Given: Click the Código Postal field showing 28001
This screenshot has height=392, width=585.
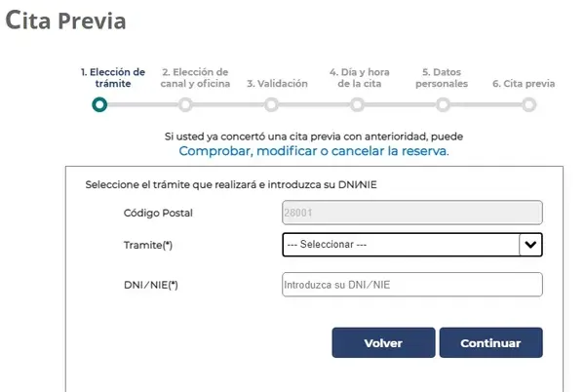Looking at the screenshot, I should (410, 213).
